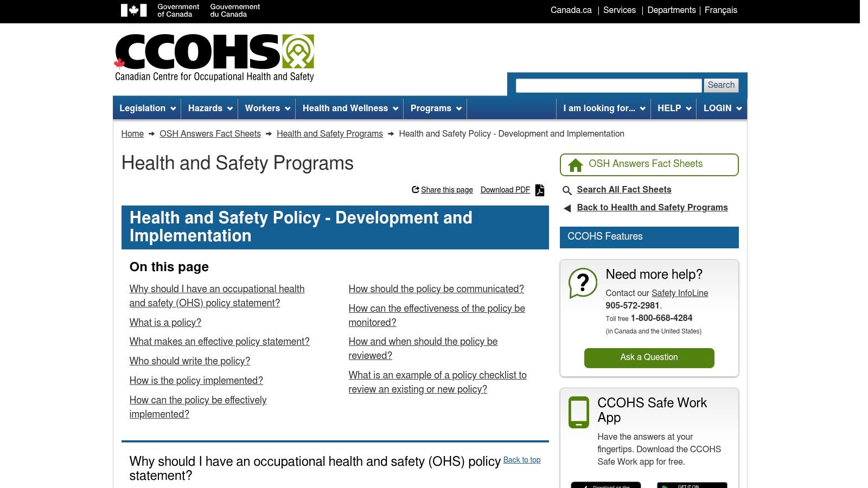Click the question mark speech bubble icon

583,282
